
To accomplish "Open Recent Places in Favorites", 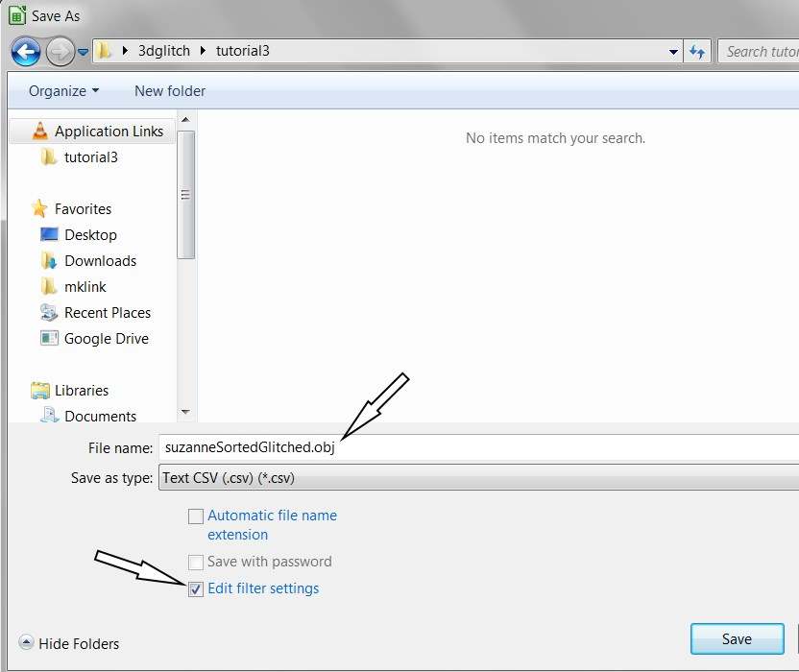I will pyautogui.click(x=108, y=313).
